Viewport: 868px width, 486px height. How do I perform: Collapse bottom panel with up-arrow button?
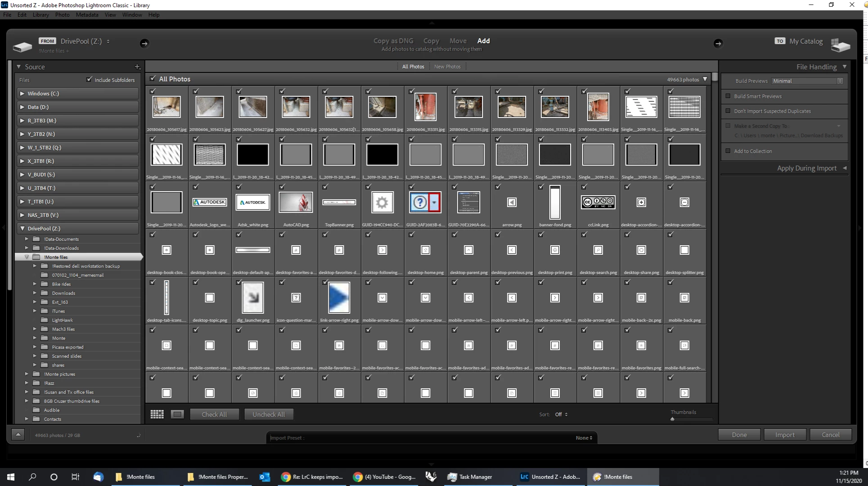click(18, 434)
